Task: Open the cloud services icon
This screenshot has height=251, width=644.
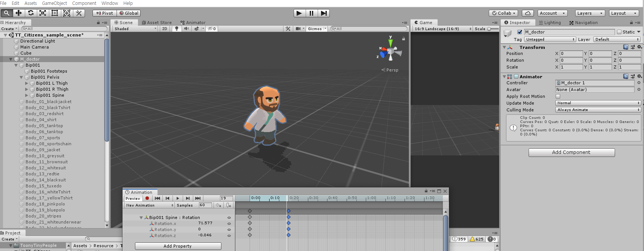Action: 528,13
